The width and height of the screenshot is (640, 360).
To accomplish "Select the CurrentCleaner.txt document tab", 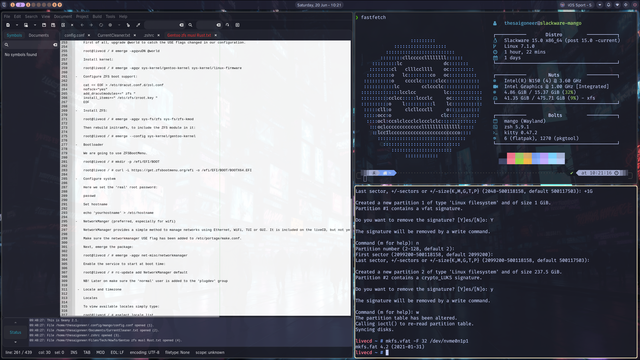I will pos(113,35).
